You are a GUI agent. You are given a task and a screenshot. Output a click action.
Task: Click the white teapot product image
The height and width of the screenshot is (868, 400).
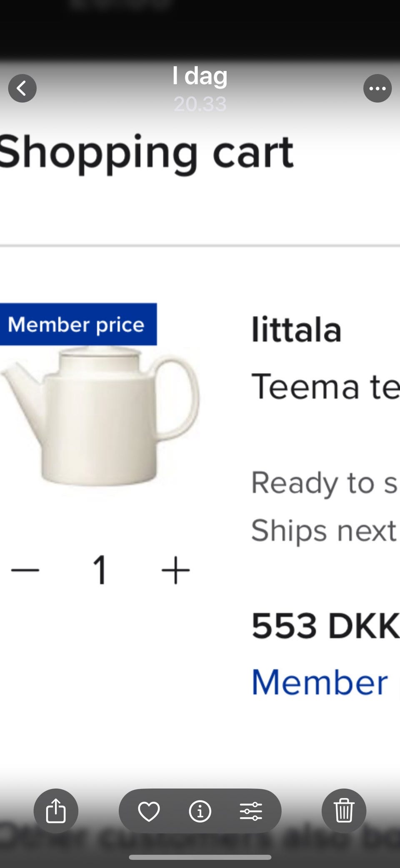100,417
